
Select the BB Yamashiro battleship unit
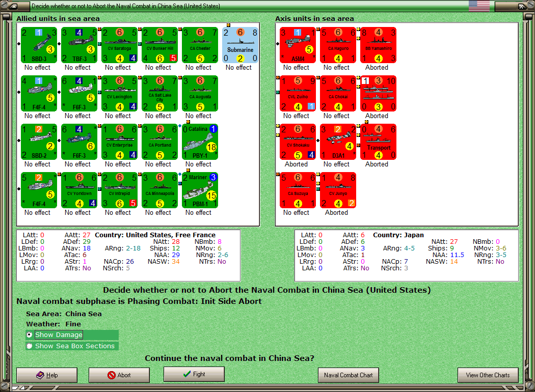coord(379,45)
